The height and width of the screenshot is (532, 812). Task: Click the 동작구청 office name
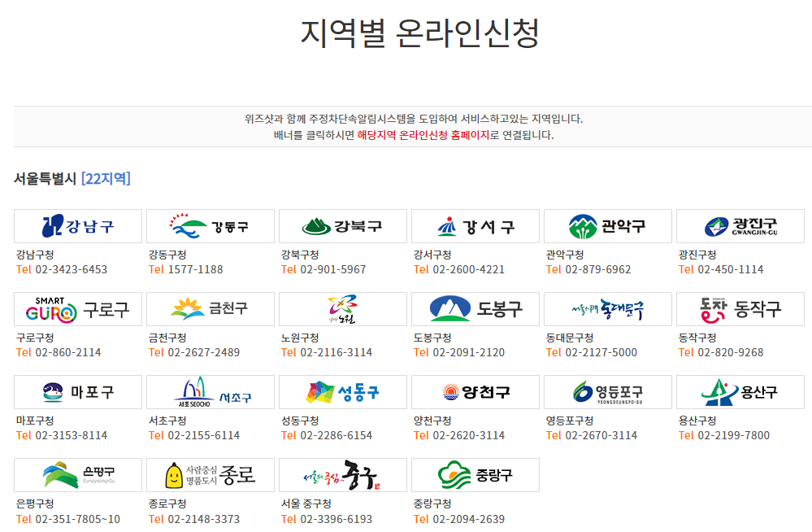(x=697, y=338)
